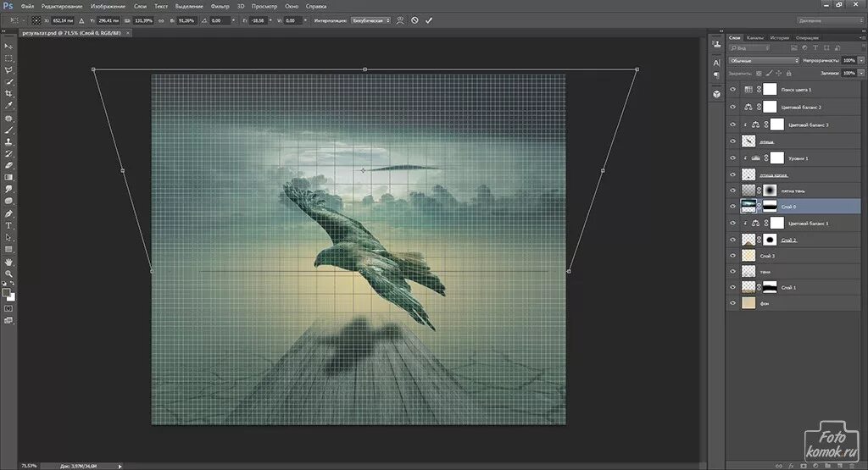
Task: Open the workspace switcher dropdown
Action: click(x=829, y=20)
